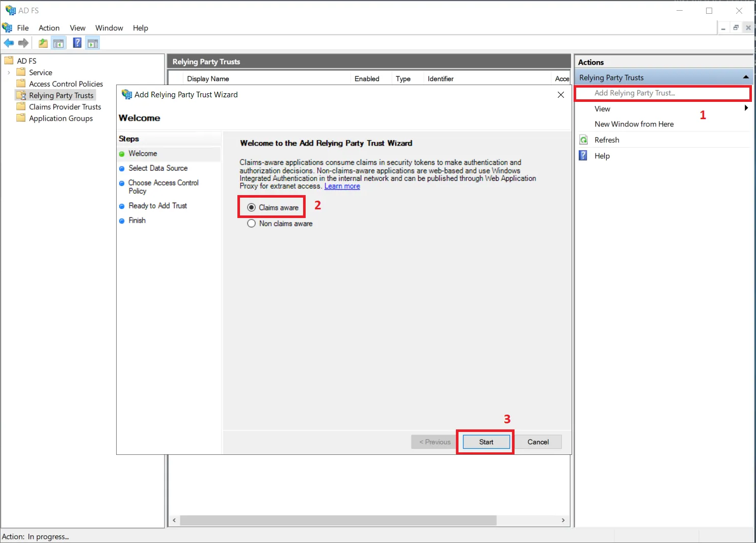Click the Cancel button in wizard

click(538, 442)
